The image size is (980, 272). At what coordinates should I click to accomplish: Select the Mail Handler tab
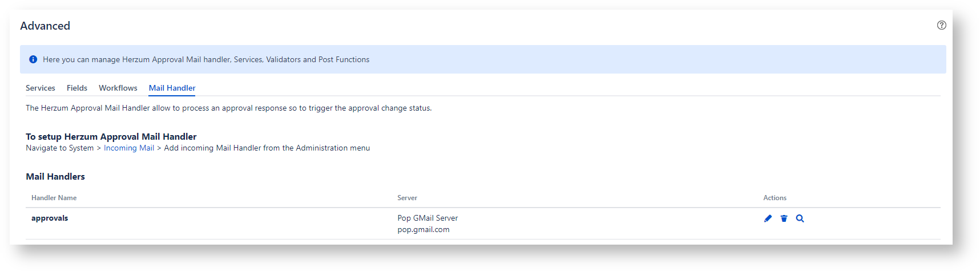pyautogui.click(x=172, y=88)
